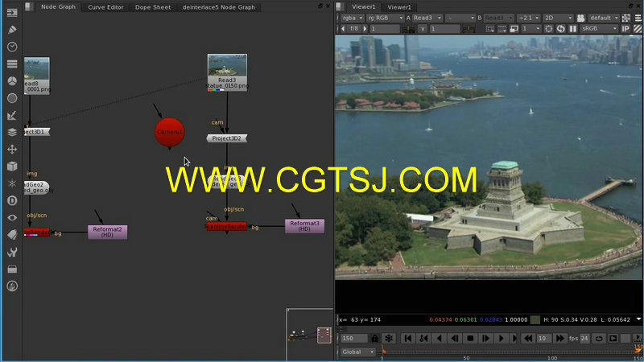This screenshot has height=362, width=644.
Task: Open the 3D nodes cube menu
Action: (x=12, y=167)
